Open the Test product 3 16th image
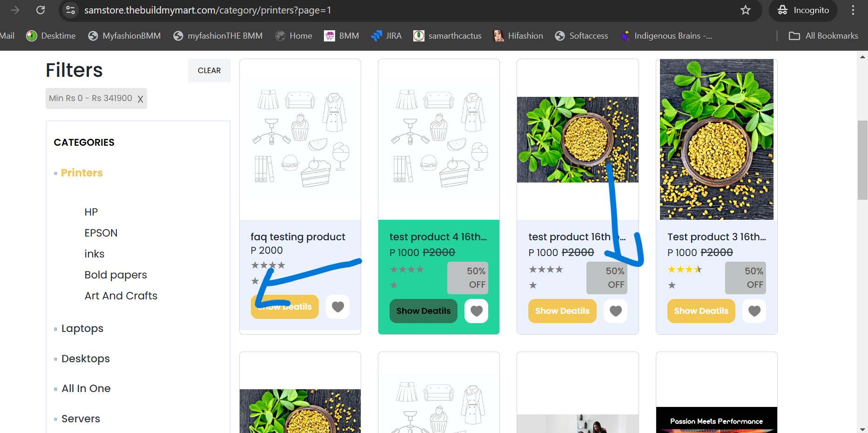The height and width of the screenshot is (433, 868). point(717,139)
